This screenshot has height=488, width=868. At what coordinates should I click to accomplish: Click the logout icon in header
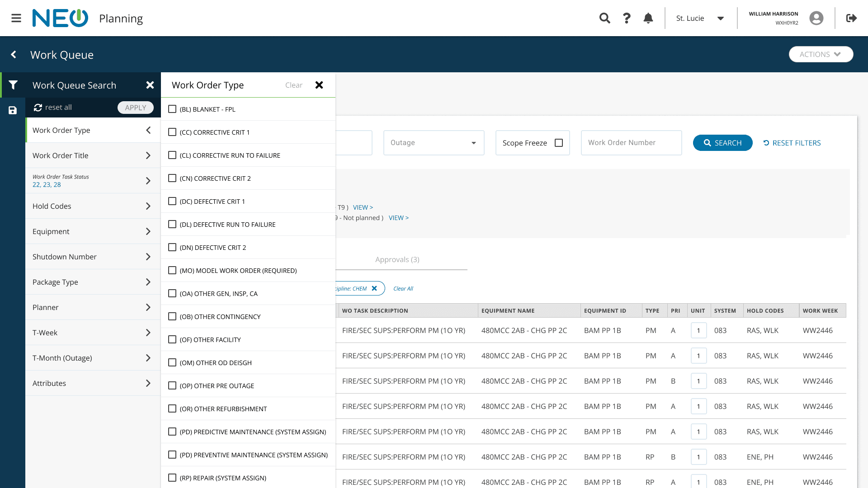click(x=851, y=18)
